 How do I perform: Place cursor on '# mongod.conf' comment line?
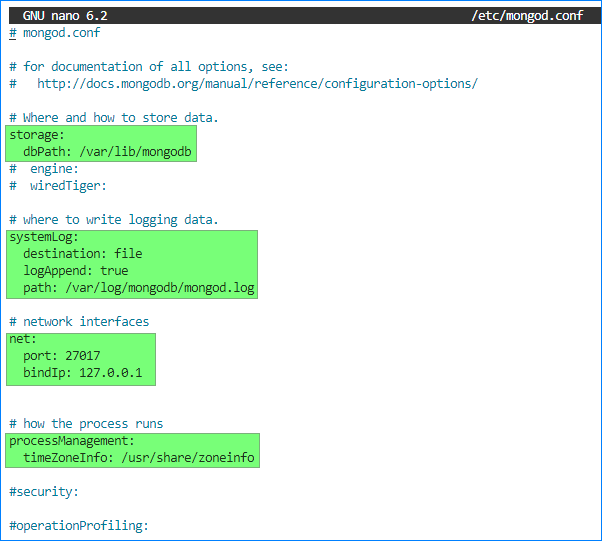(x=55, y=33)
